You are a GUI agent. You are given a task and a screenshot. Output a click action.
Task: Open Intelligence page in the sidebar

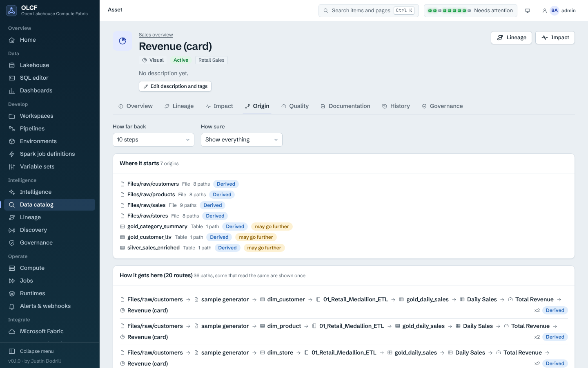pos(49,192)
